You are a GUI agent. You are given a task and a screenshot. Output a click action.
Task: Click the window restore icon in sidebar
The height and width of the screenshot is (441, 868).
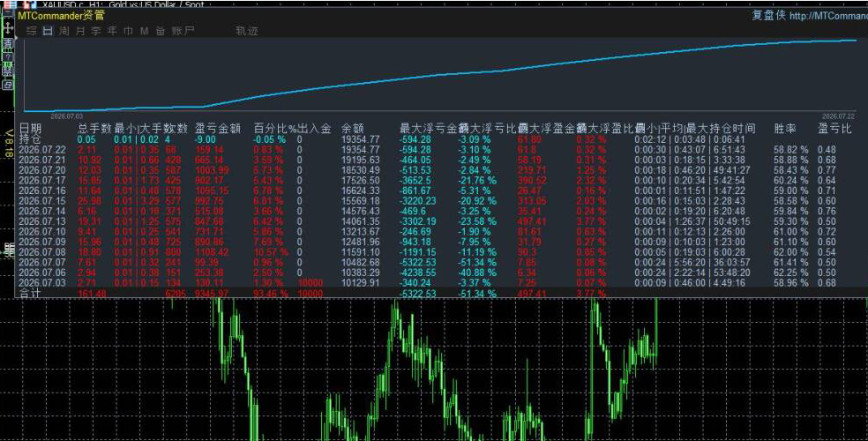8,85
